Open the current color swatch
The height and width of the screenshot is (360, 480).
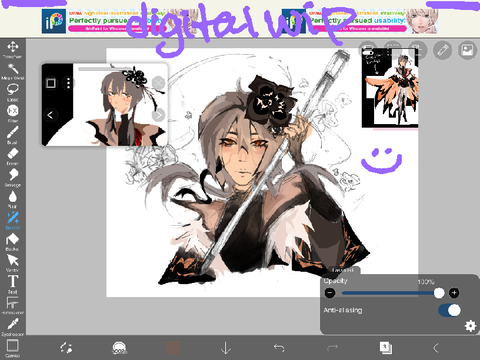172,348
